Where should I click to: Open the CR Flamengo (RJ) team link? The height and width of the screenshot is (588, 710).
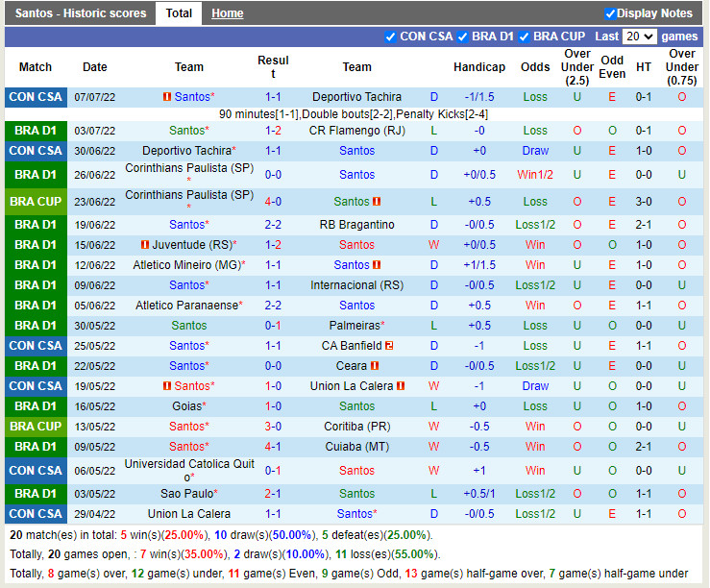(x=356, y=131)
